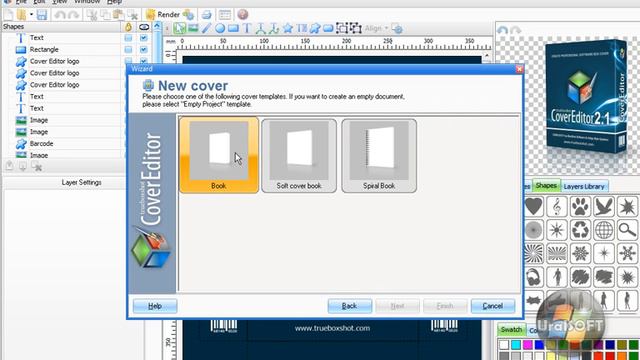Click the Render button in the toolbar

[x=163, y=15]
